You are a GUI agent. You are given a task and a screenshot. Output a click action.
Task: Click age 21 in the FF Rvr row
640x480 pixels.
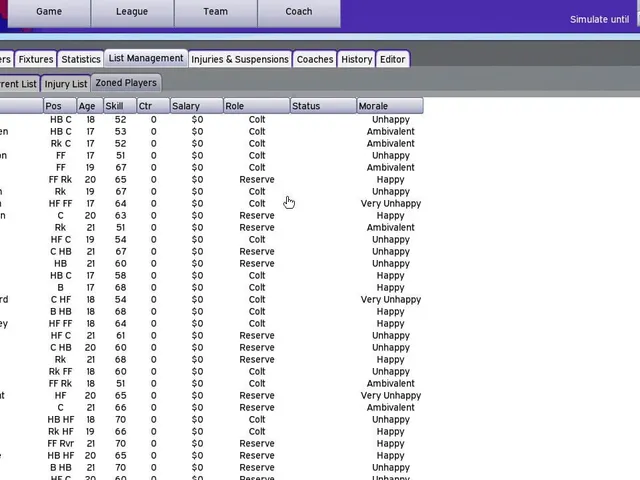tap(90, 444)
